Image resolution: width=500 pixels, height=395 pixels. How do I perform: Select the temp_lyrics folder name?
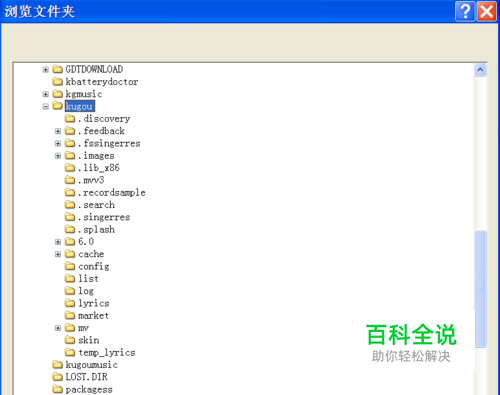(107, 353)
